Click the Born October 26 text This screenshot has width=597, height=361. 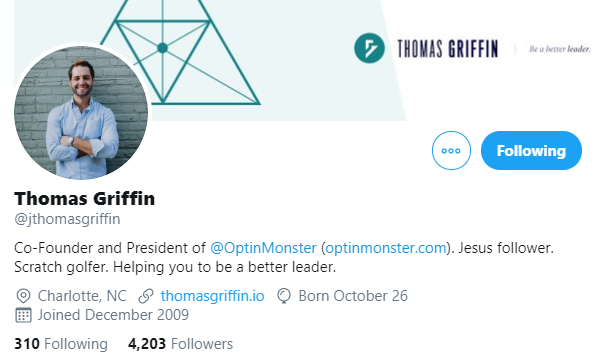[x=353, y=296]
